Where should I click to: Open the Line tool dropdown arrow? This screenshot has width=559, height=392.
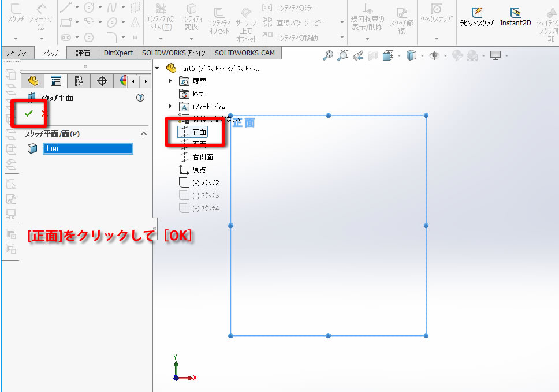click(77, 7)
